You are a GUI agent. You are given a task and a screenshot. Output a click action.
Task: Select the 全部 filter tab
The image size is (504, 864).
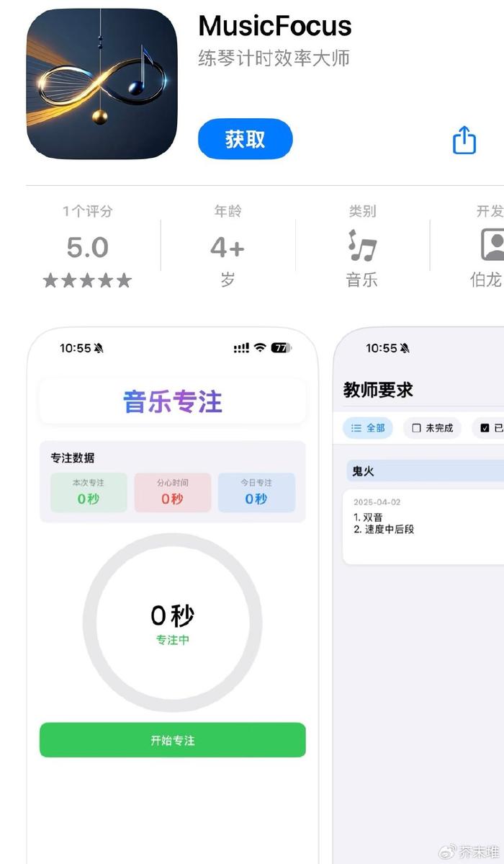tap(368, 427)
